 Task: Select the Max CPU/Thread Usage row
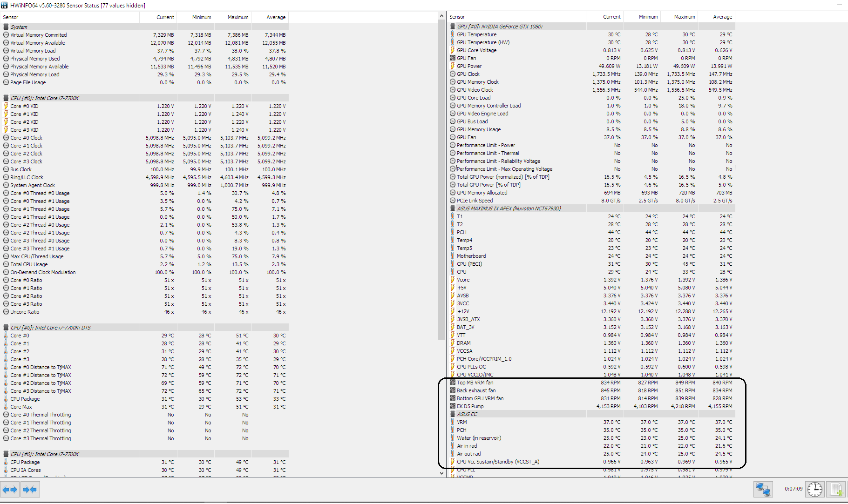coord(144,256)
